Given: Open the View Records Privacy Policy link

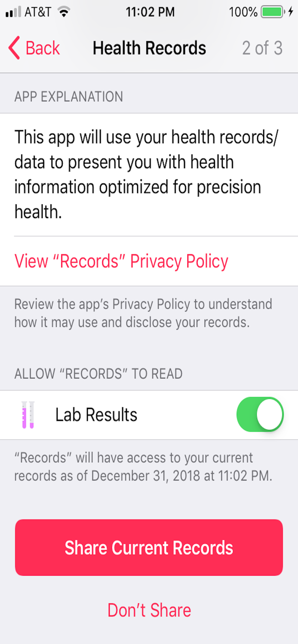Looking at the screenshot, I should [121, 261].
